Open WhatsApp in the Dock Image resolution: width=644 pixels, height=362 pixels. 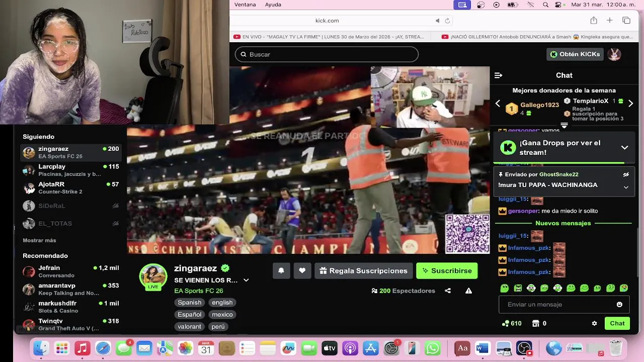(433, 348)
